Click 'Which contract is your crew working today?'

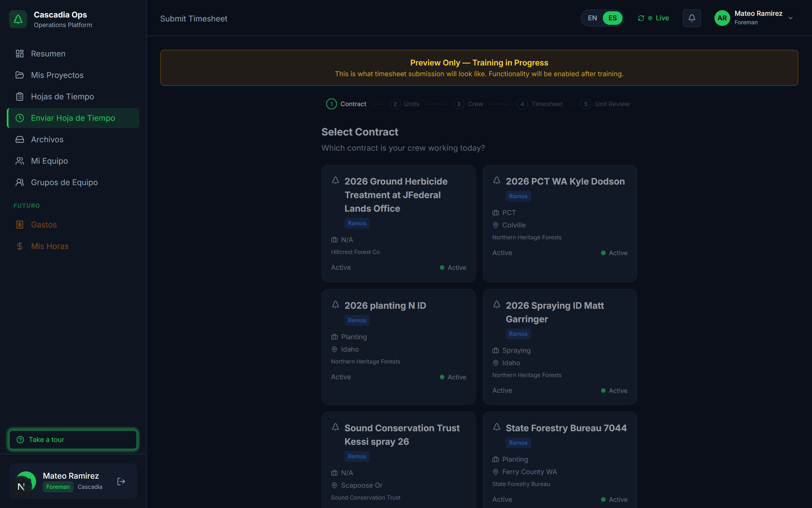403,148
